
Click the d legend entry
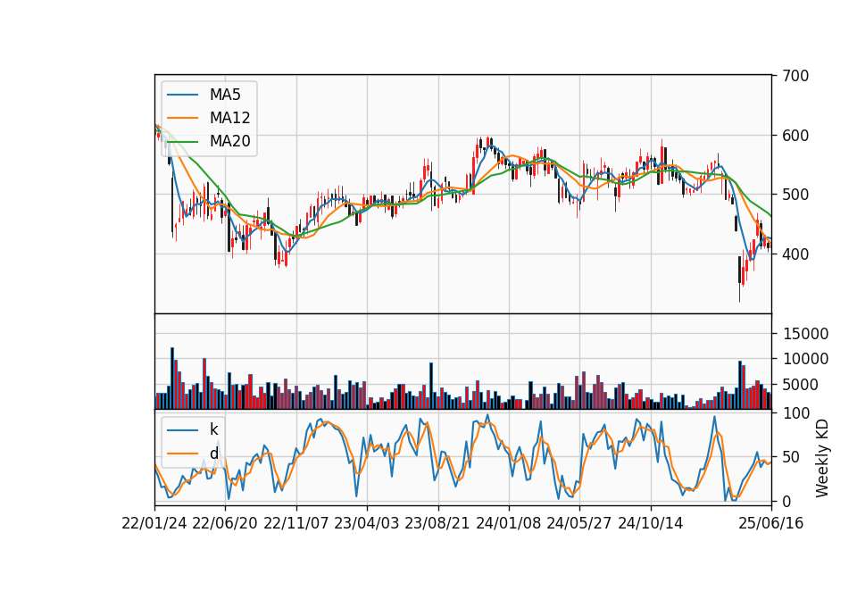(193, 454)
